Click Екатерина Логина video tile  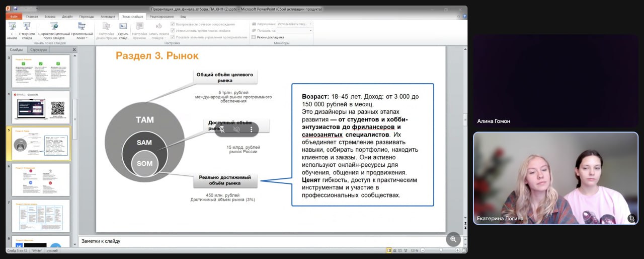click(x=556, y=178)
